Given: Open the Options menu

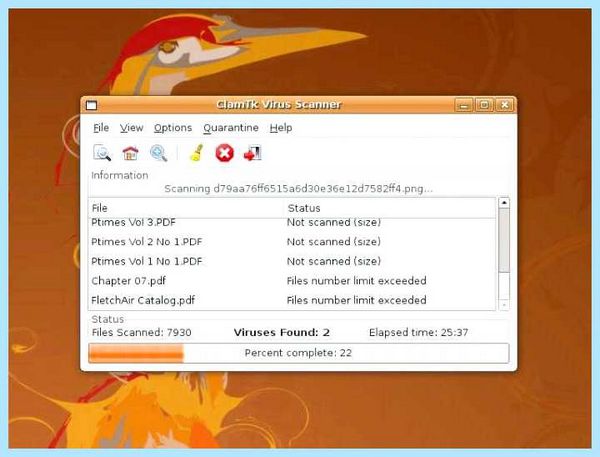Looking at the screenshot, I should tap(173, 128).
